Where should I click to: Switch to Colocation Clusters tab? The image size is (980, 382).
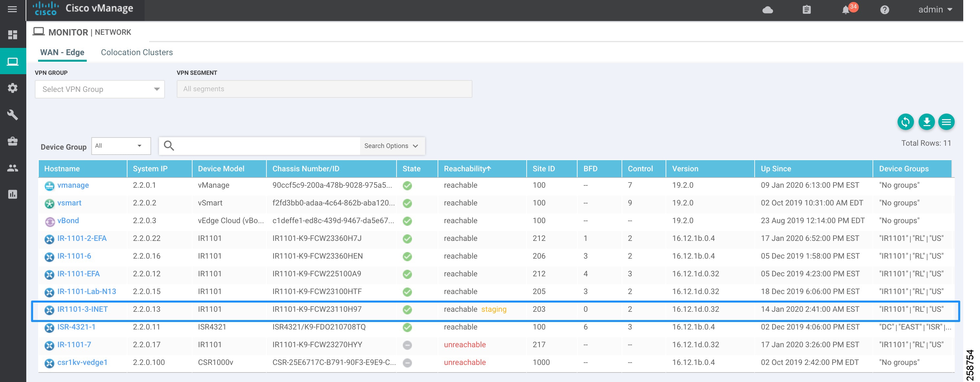click(137, 53)
